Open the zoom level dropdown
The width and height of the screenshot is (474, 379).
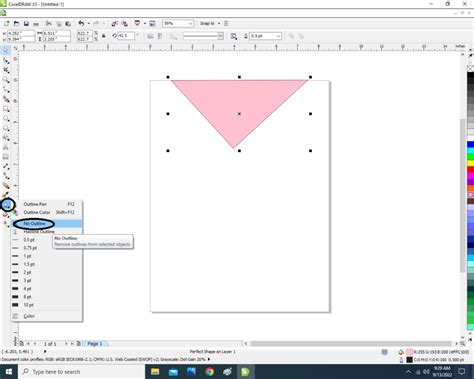[190, 23]
